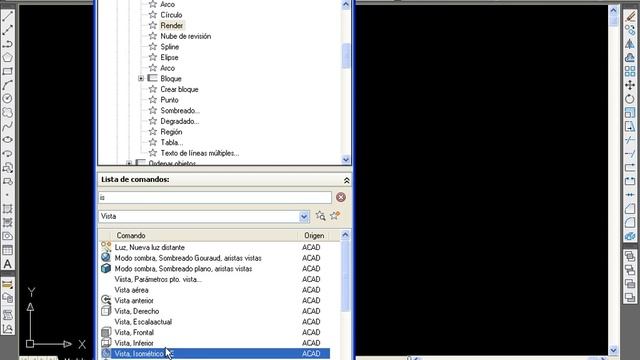This screenshot has width=640, height=360.
Task: Select Render in the toolbar tree
Action: [171, 25]
